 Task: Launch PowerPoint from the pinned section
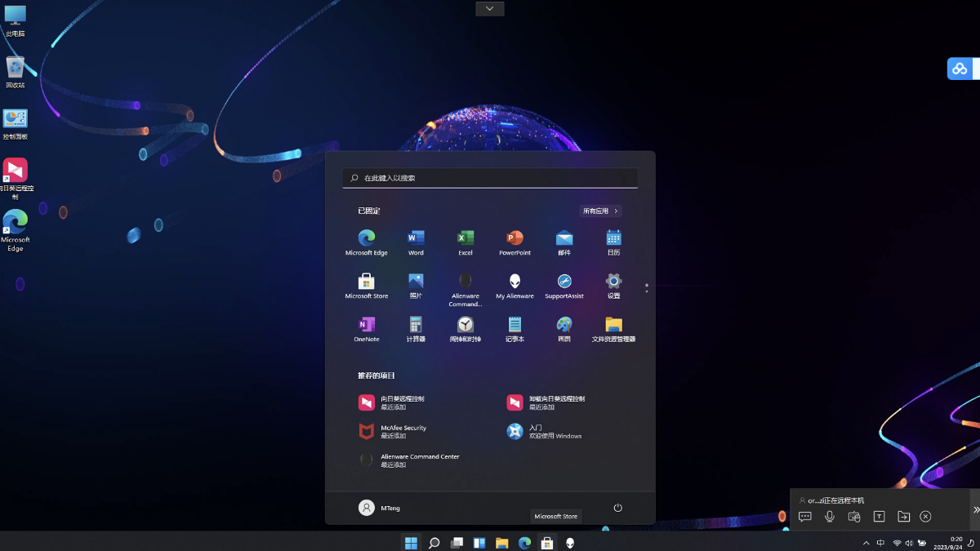point(514,242)
